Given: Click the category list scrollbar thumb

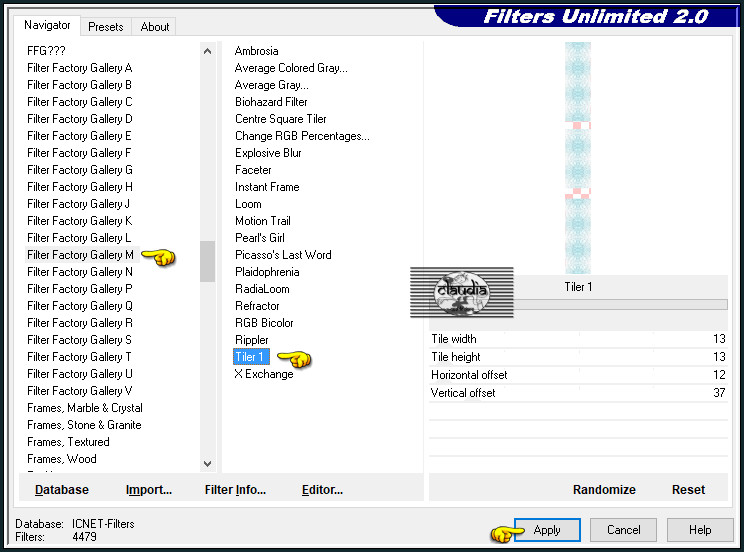Looking at the screenshot, I should [x=207, y=262].
